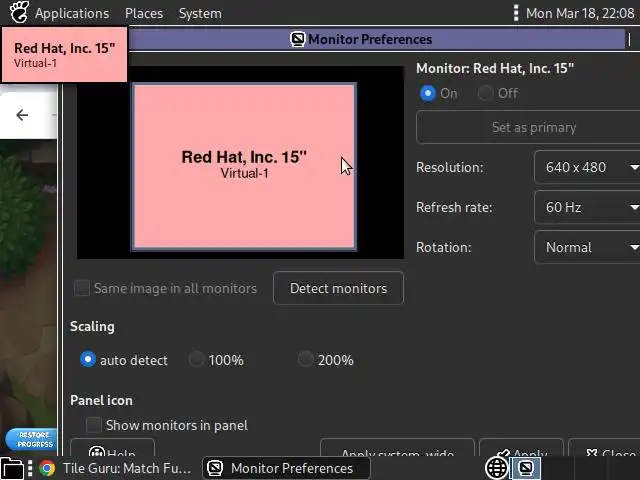
Task: Click the Restore Progress button in the game
Action: (30, 440)
